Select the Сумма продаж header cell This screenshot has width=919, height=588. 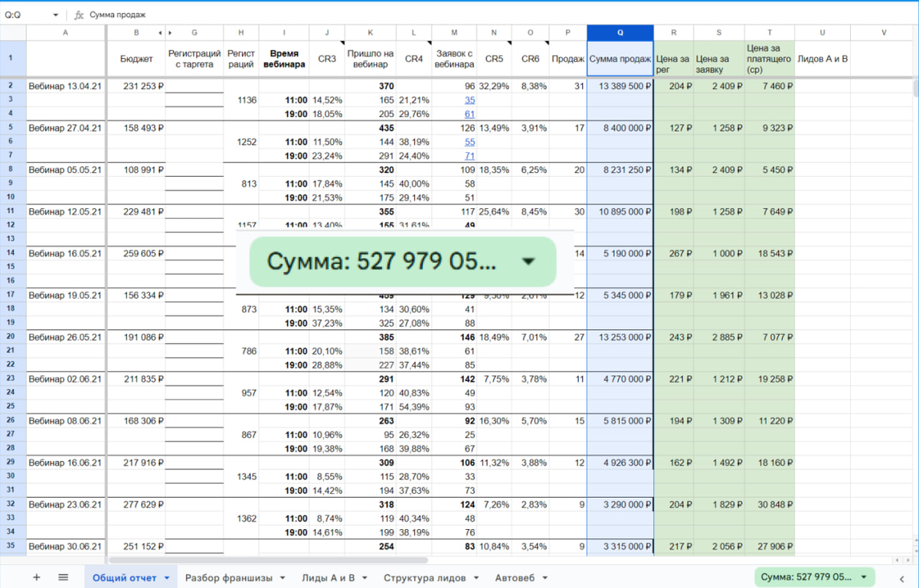coord(620,59)
